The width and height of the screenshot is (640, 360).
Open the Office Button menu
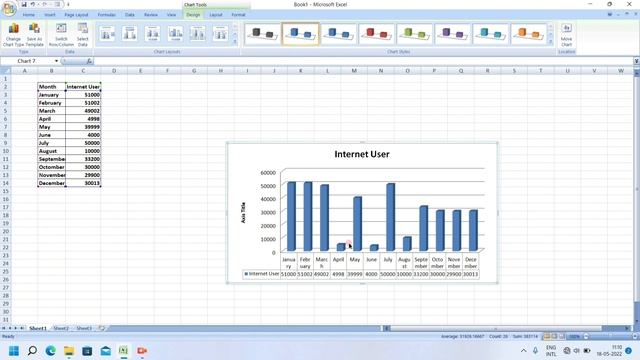[x=8, y=8]
